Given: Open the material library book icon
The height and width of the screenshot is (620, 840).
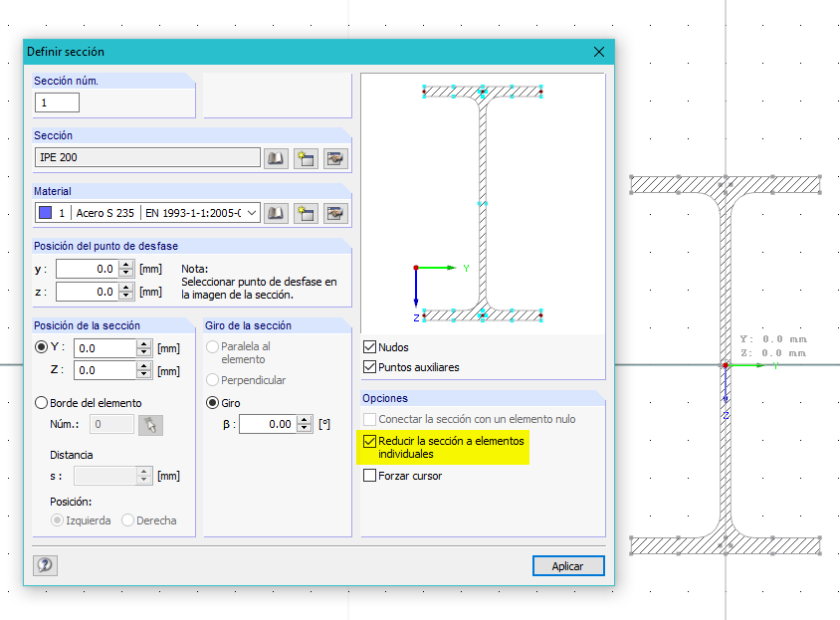Looking at the screenshot, I should [276, 213].
